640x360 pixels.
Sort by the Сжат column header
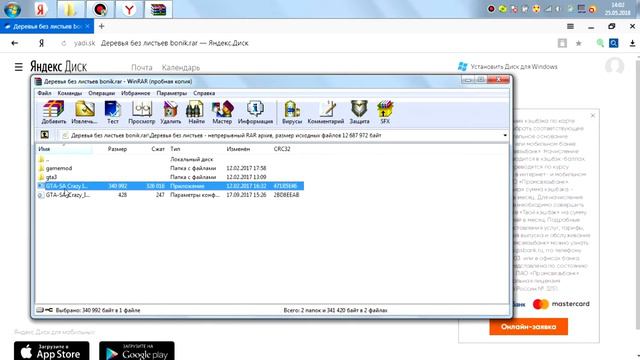[x=158, y=149]
